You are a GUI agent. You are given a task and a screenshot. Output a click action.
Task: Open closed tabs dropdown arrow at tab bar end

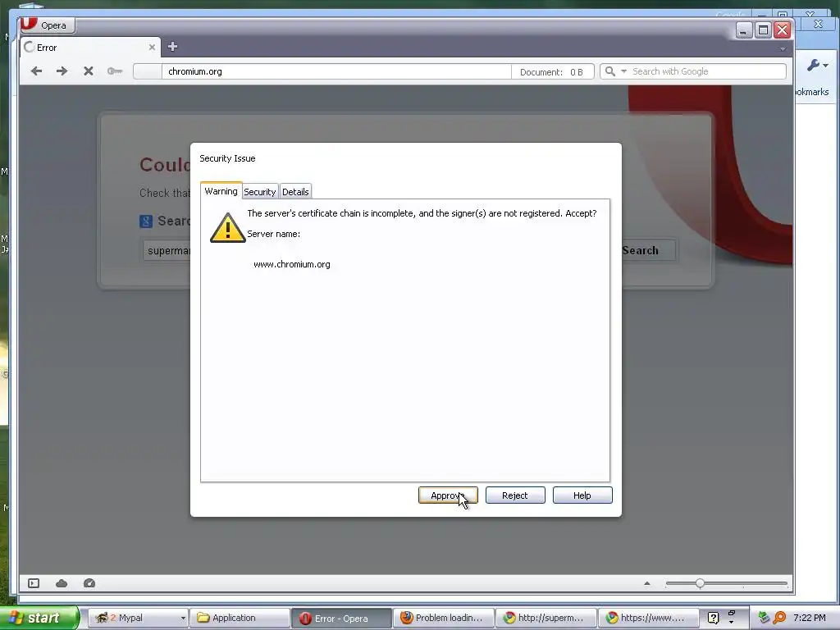[783, 48]
